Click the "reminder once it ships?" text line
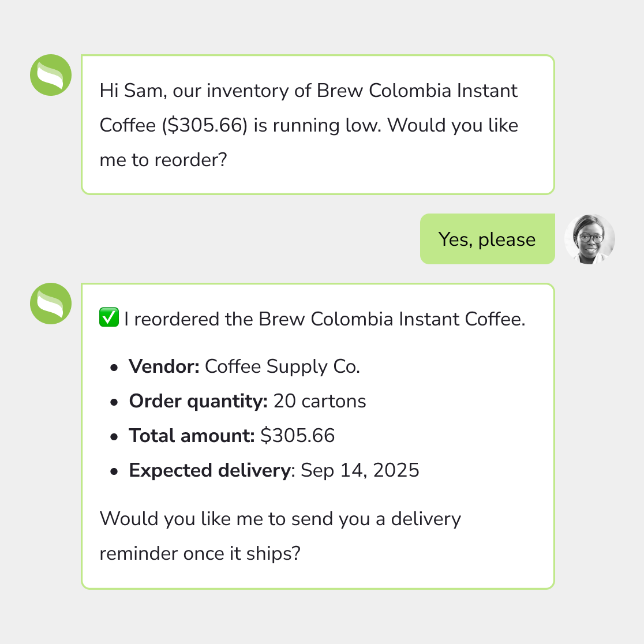Image resolution: width=644 pixels, height=644 pixels. (x=200, y=553)
